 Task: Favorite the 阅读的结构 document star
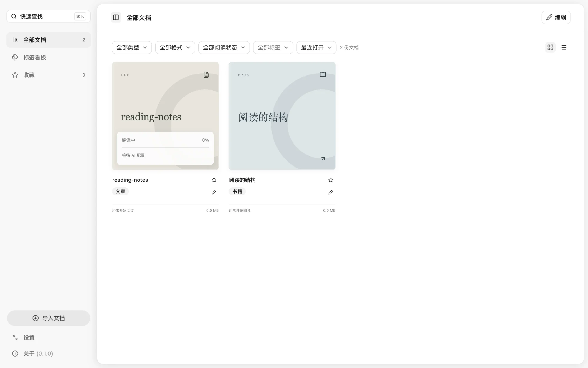[x=330, y=180]
